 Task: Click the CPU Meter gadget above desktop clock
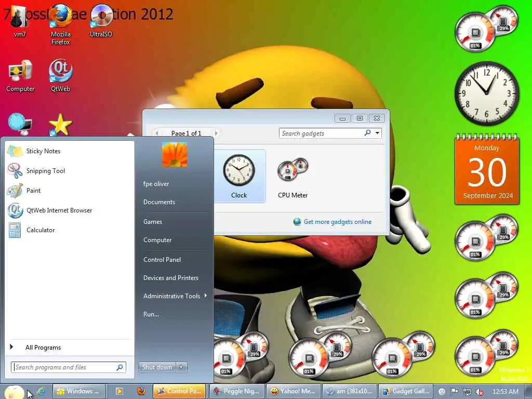[x=486, y=29]
